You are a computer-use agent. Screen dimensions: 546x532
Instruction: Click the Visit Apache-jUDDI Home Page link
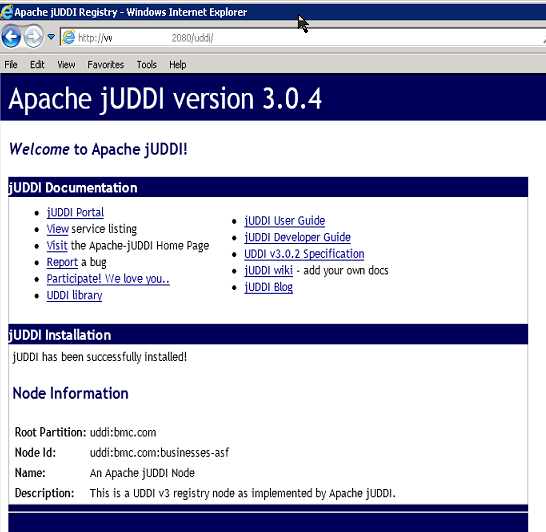click(x=57, y=245)
